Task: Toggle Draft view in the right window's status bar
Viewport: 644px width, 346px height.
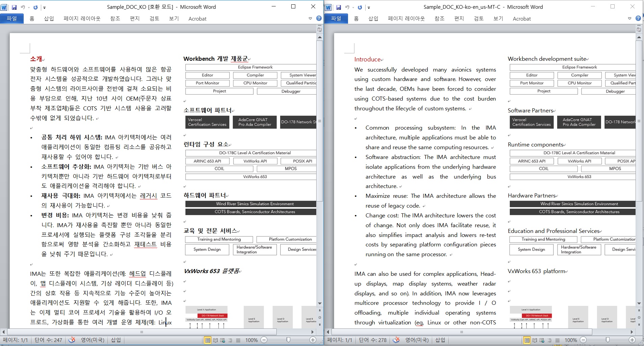Action: [558, 340]
